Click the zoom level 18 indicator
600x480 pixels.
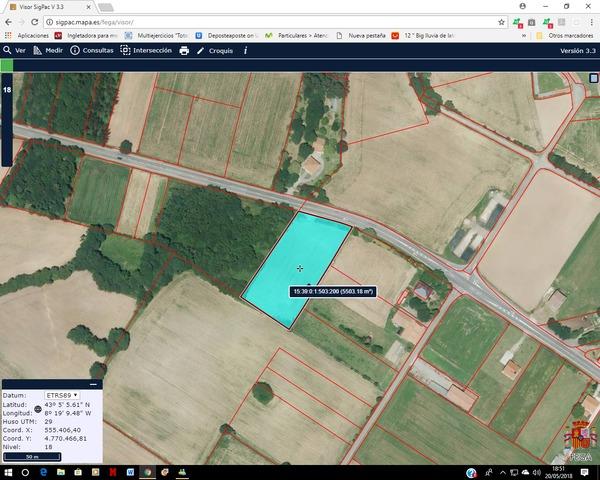pos(7,90)
